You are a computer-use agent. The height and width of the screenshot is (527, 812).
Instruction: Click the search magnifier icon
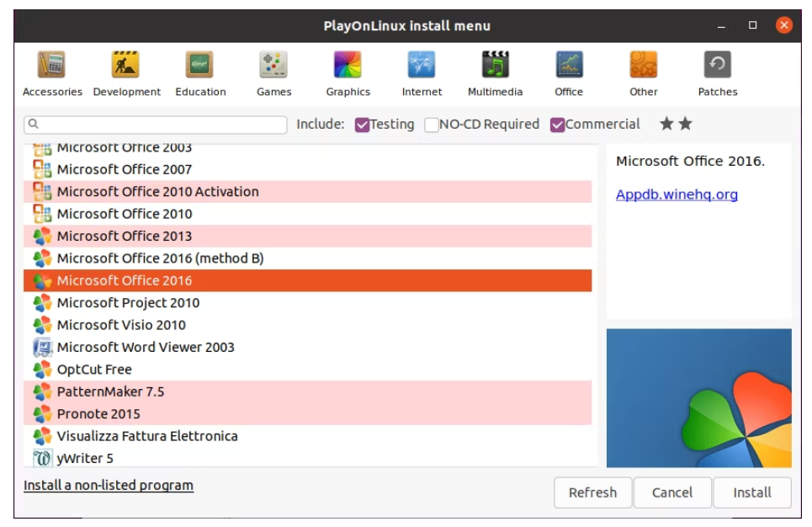click(34, 124)
